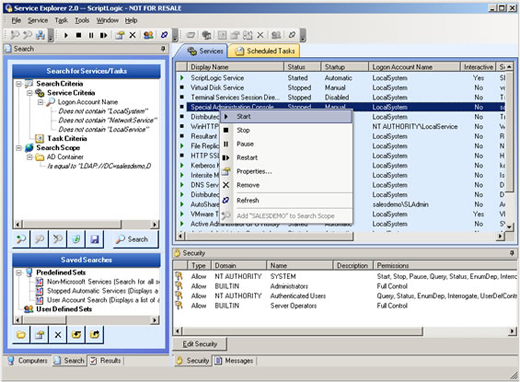Click the pin icon in Search panel header
Viewport: 520px width, 382px height.
click(x=163, y=49)
